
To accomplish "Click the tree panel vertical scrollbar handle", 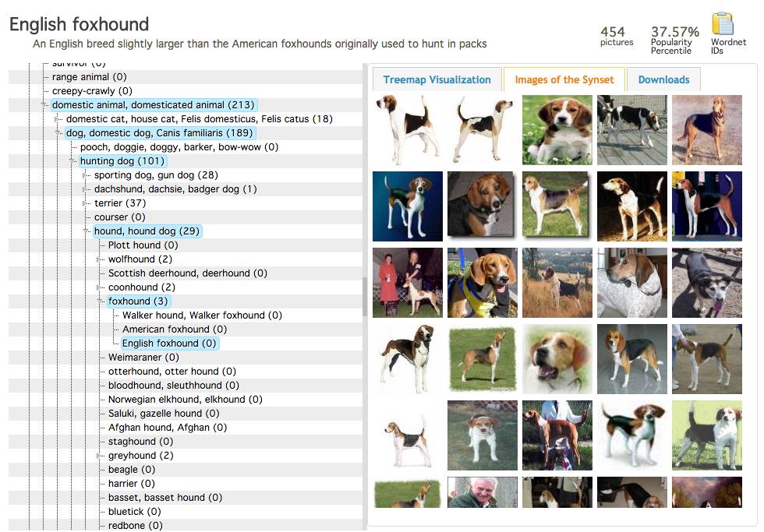I will pyautogui.click(x=365, y=297).
